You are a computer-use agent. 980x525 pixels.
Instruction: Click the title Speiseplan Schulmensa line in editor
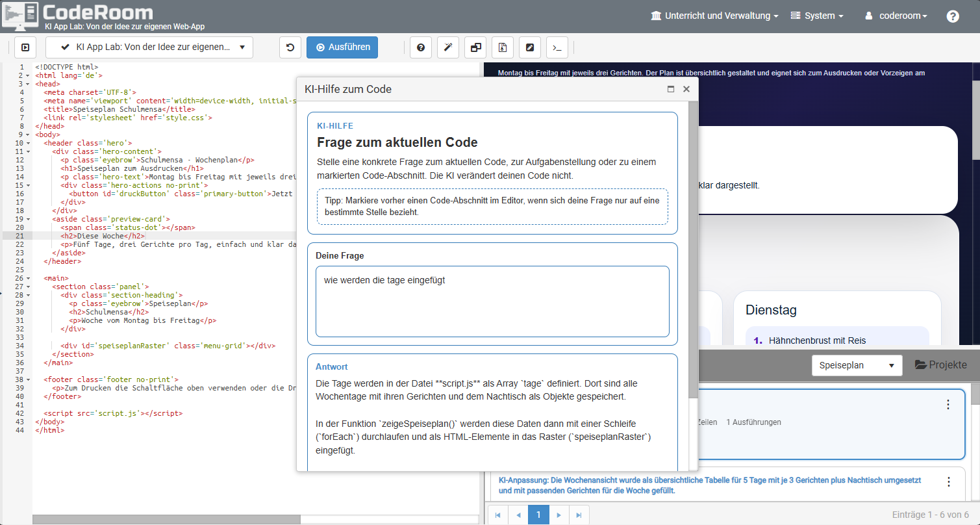(x=119, y=109)
